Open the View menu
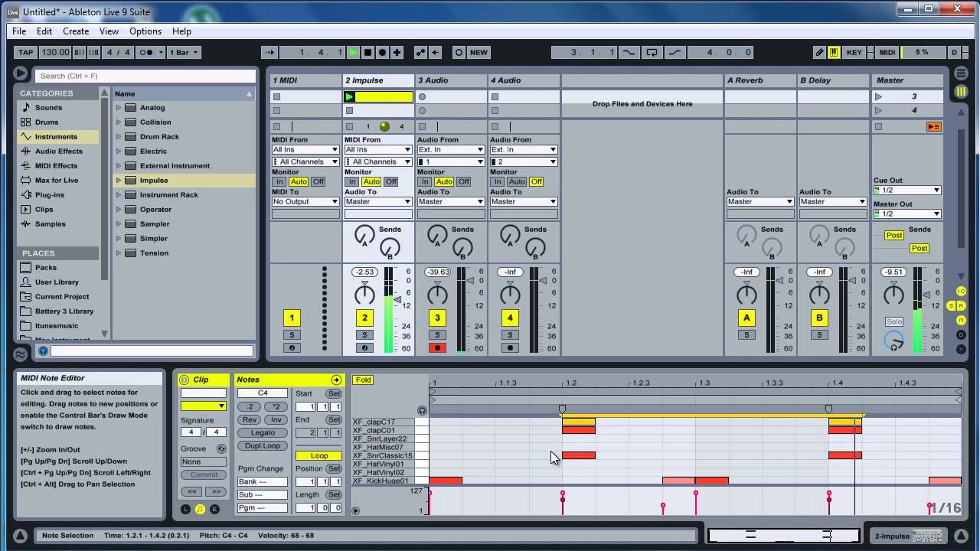 tap(109, 31)
